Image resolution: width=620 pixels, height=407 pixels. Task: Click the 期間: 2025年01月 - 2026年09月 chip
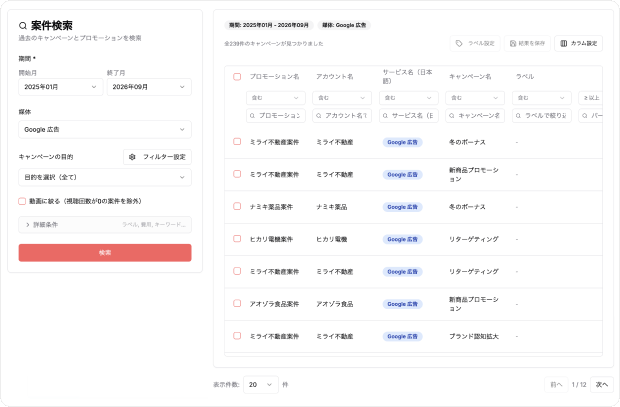click(x=269, y=25)
